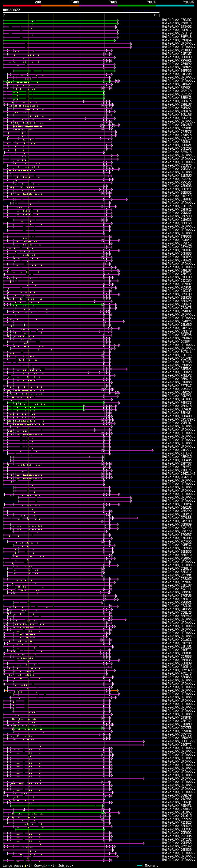Pick the red 20% identity legend bar
Screen dimensions: 197x868
pos(22,6)
